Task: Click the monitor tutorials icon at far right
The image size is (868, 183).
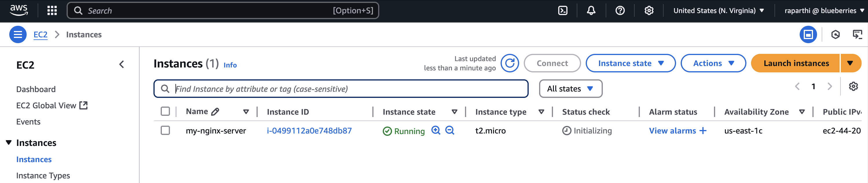Action: tap(857, 34)
